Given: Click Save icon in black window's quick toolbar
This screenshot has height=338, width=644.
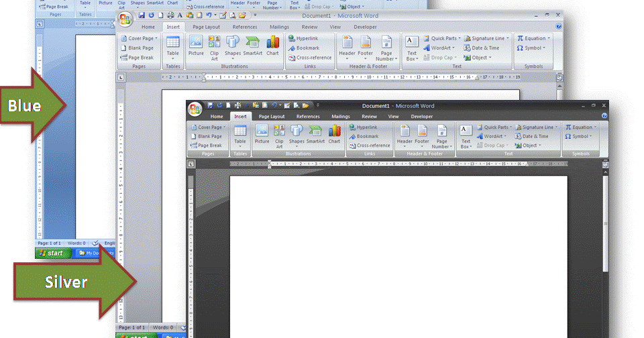Looking at the screenshot, I should (x=210, y=105).
